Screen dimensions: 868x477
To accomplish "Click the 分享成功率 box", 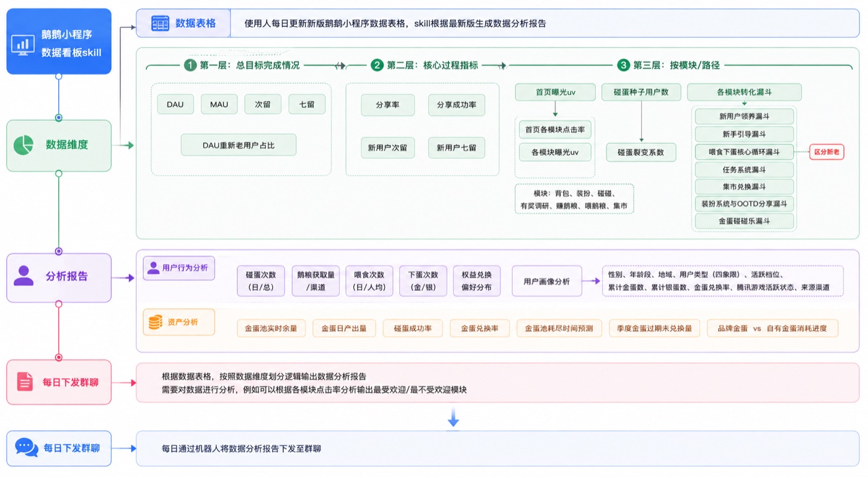I will [x=456, y=105].
